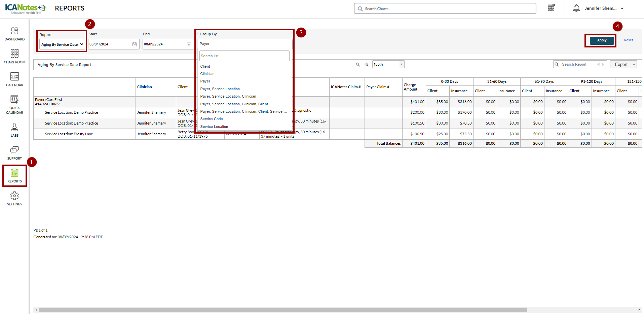
Task: Open the 100% zoom level dropdown
Action: pos(402,65)
